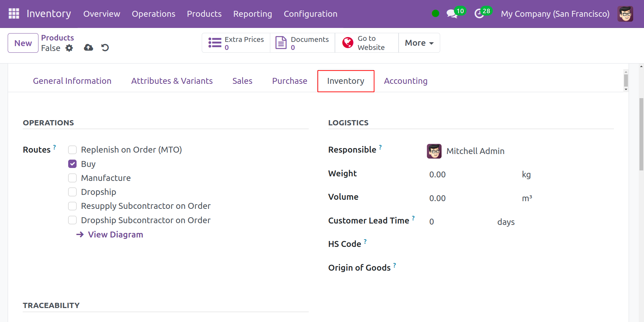The image size is (644, 322).
Task: Open chat messages with 10 badge
Action: point(452,14)
